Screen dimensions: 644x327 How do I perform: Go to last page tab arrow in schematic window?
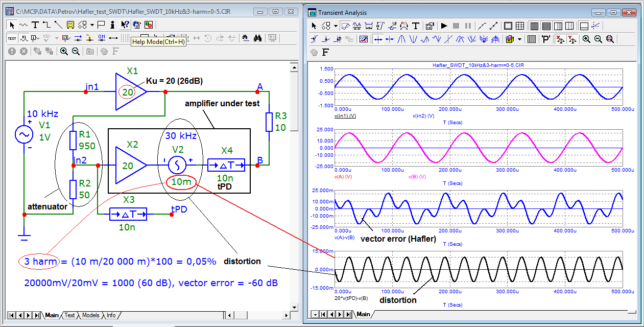pos(37,315)
